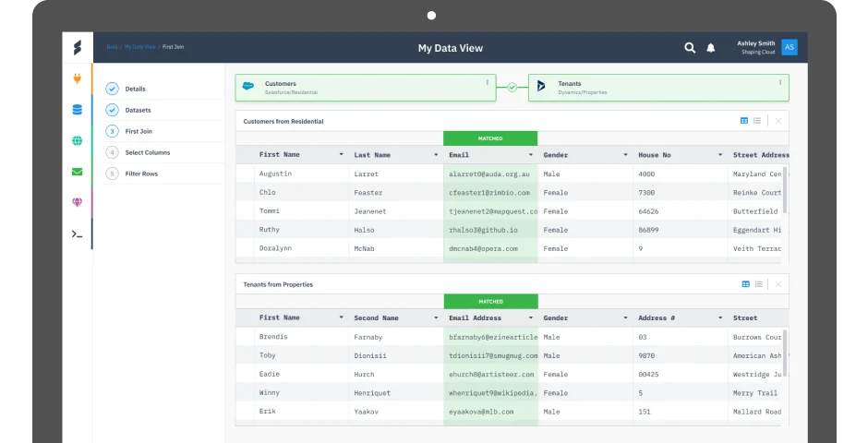Click MATCHED badge above Email column
Image resolution: width=868 pixels, height=443 pixels.
pyautogui.click(x=490, y=138)
